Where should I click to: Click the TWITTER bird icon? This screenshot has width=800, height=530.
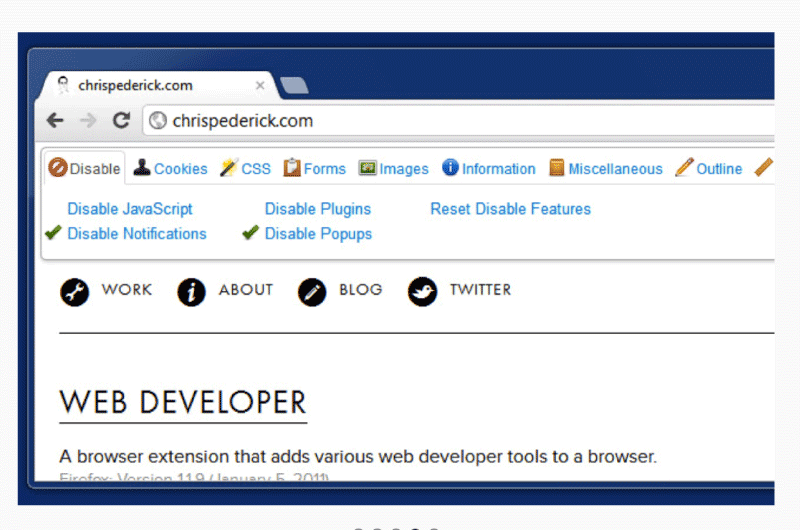(x=422, y=292)
